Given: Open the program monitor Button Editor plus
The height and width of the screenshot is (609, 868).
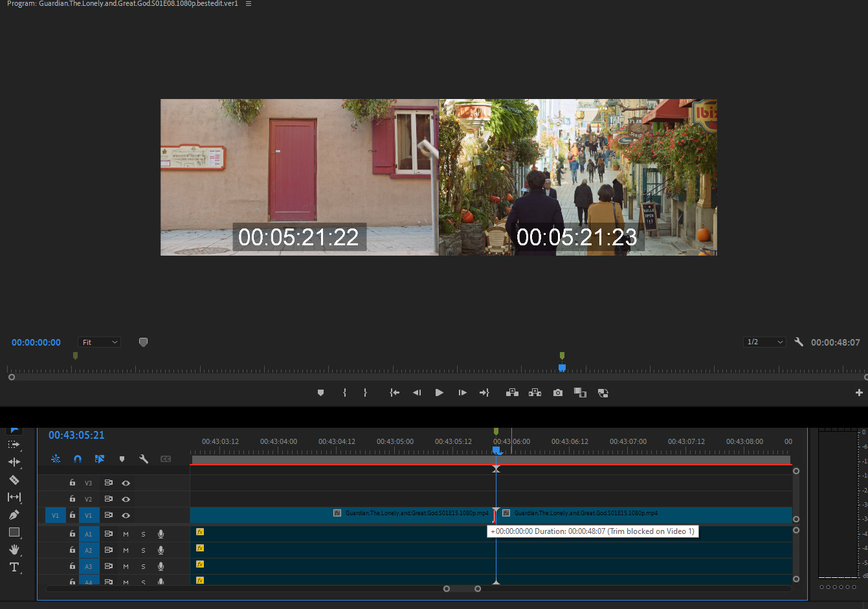Looking at the screenshot, I should 859,393.
